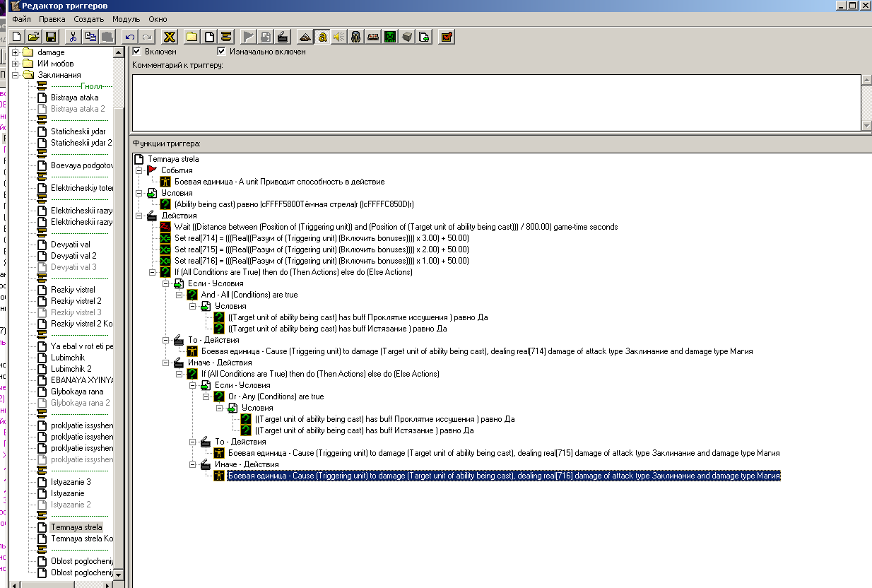Select the Lubimchik 2 trigger
This screenshot has width=872, height=588.
(x=71, y=369)
